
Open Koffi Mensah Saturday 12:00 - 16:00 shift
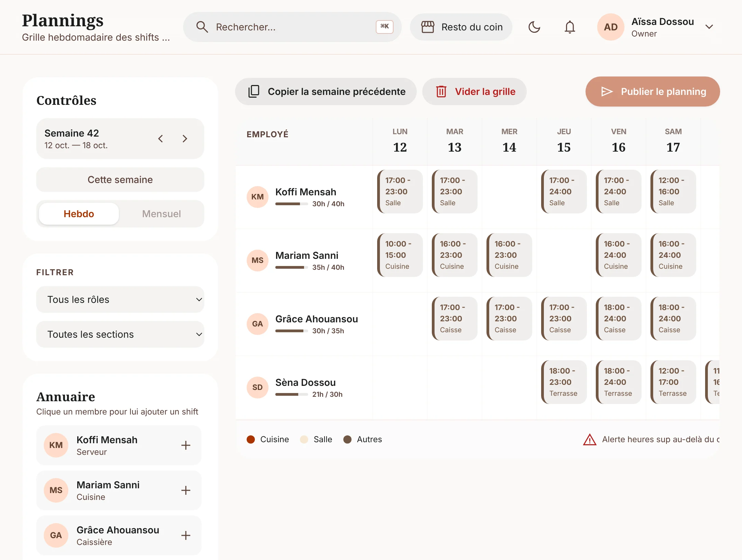673,192
